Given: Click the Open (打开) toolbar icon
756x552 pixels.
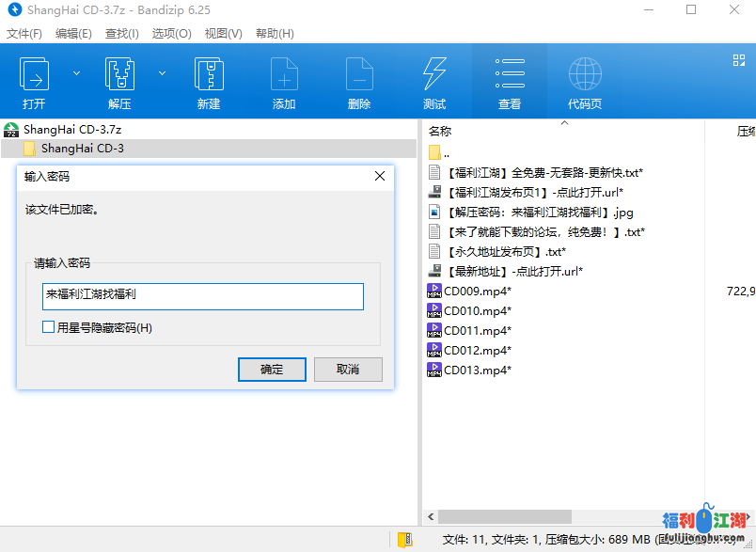Looking at the screenshot, I should coord(35,74).
